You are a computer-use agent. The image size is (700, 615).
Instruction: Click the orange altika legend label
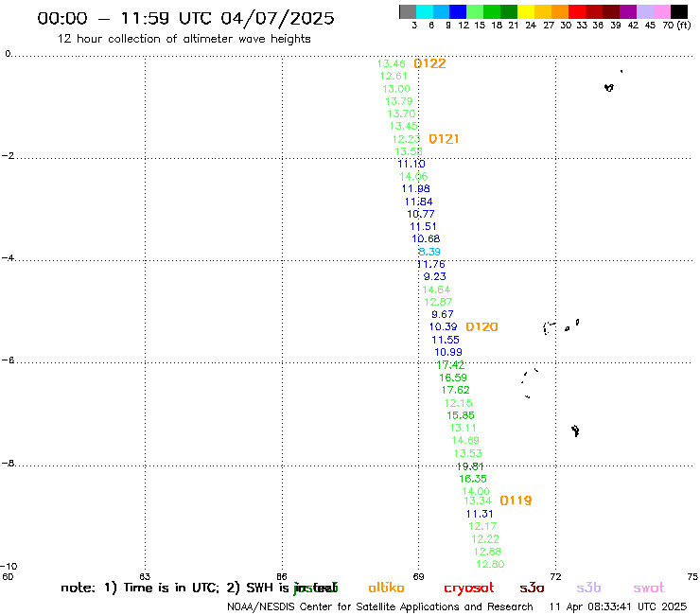pos(387,588)
